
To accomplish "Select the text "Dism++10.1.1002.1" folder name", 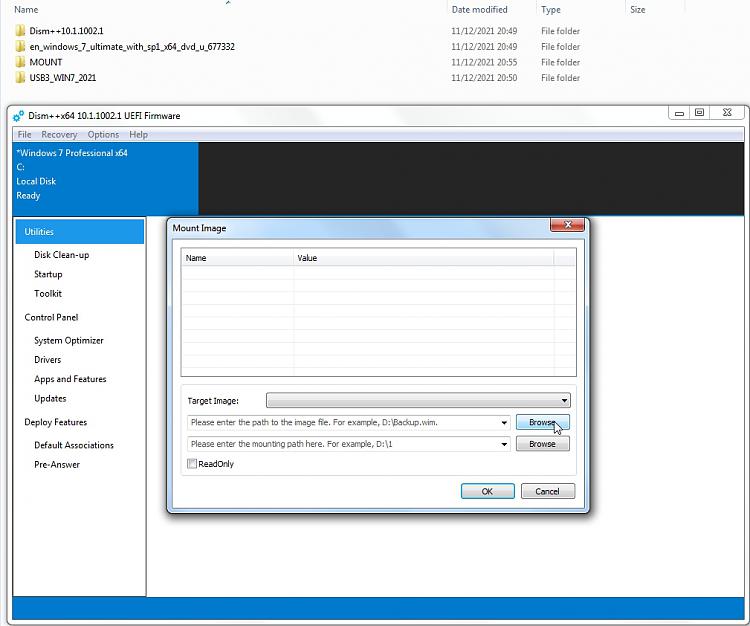I will (66, 31).
